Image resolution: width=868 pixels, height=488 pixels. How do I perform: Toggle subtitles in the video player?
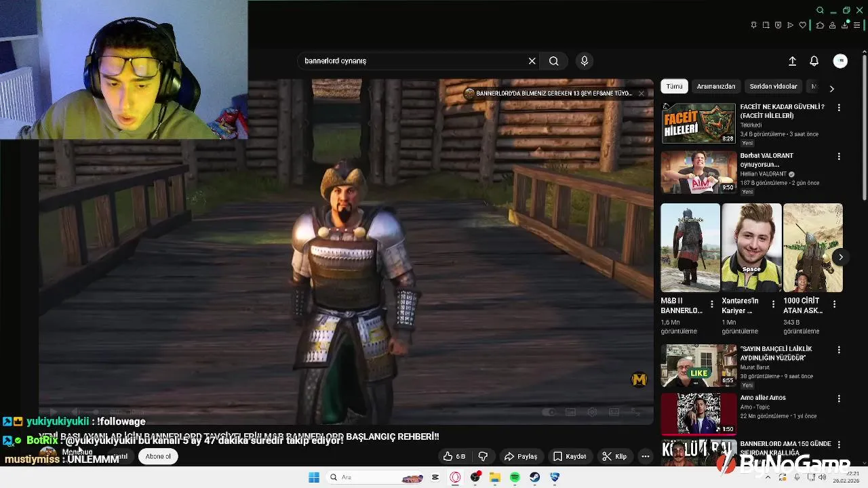click(x=571, y=412)
